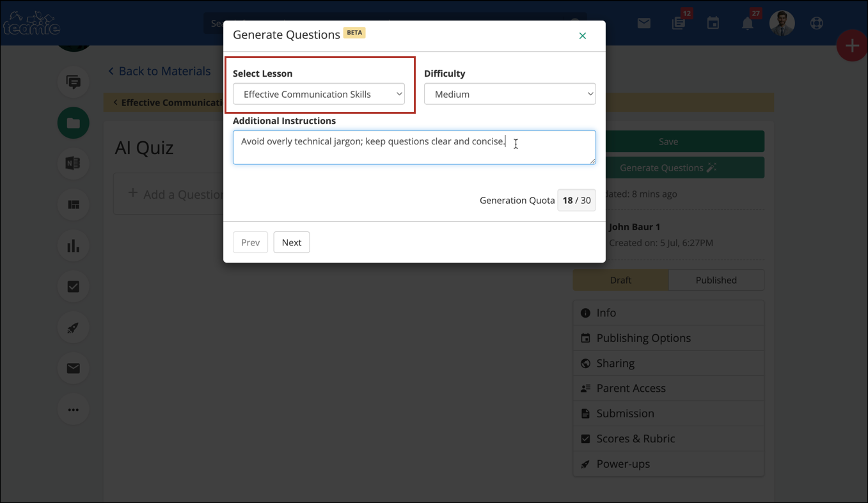Open the Scores & Rubric section
This screenshot has height=503, width=868.
pyautogui.click(x=635, y=438)
